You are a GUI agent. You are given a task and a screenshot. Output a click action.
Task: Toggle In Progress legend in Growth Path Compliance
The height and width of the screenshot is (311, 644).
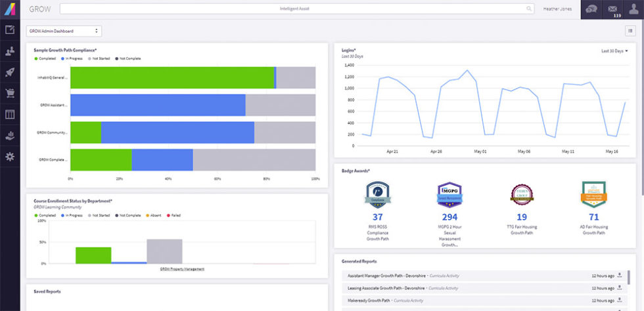tap(72, 58)
